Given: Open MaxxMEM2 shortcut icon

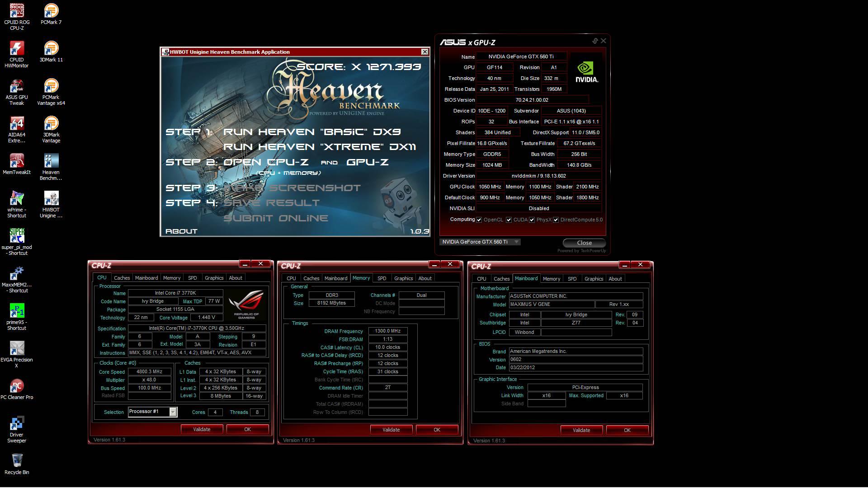Looking at the screenshot, I should click(17, 279).
